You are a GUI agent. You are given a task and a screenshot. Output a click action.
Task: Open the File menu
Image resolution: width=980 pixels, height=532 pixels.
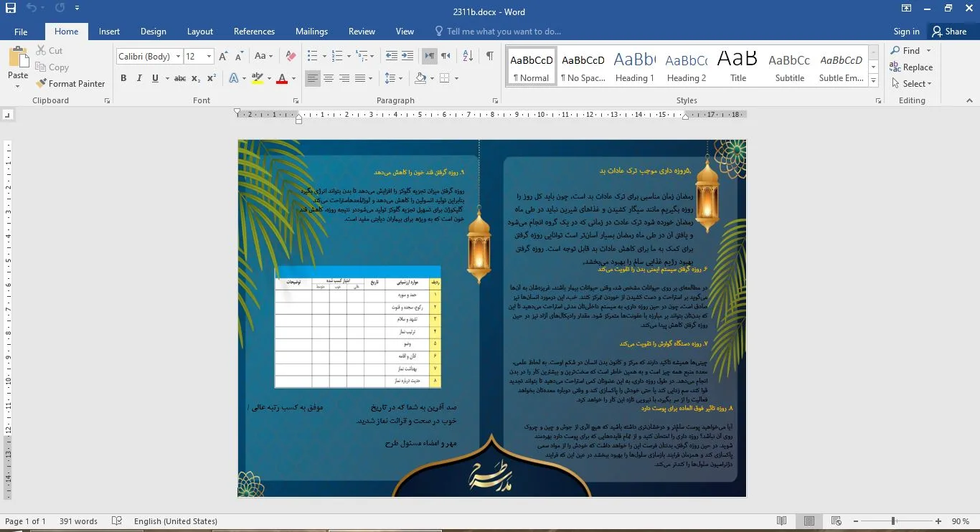coord(21,32)
